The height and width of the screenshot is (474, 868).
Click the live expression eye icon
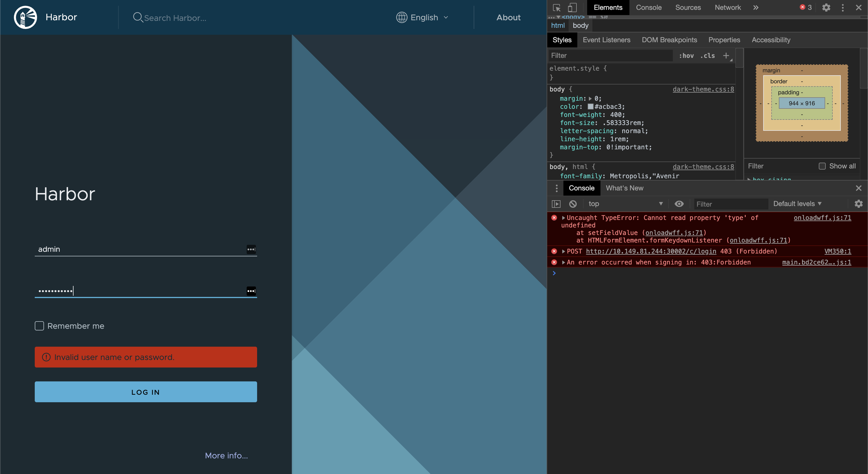(679, 204)
